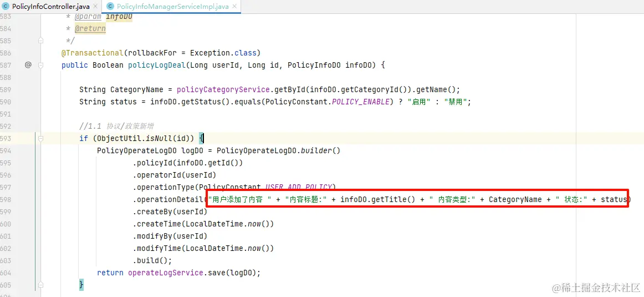
Task: Collapse the policyLogDeal method fold on line 587
Action: (40, 65)
